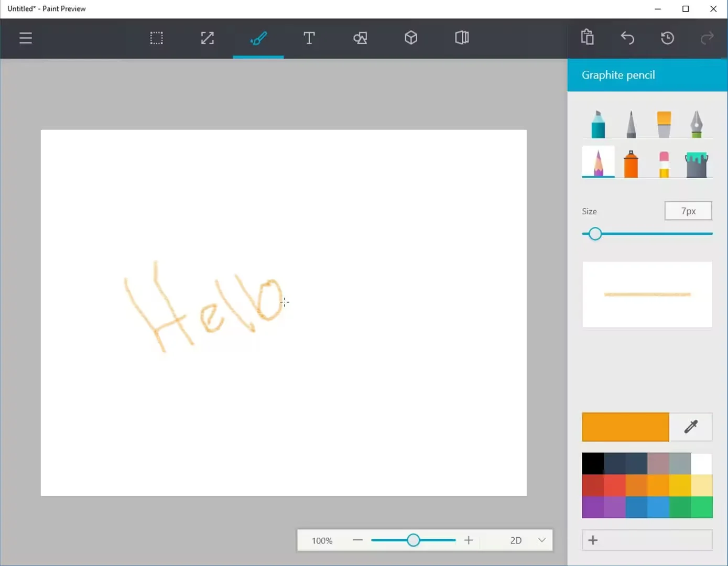This screenshot has width=728, height=566.
Task: Switch to the Text tool
Action: tap(309, 38)
